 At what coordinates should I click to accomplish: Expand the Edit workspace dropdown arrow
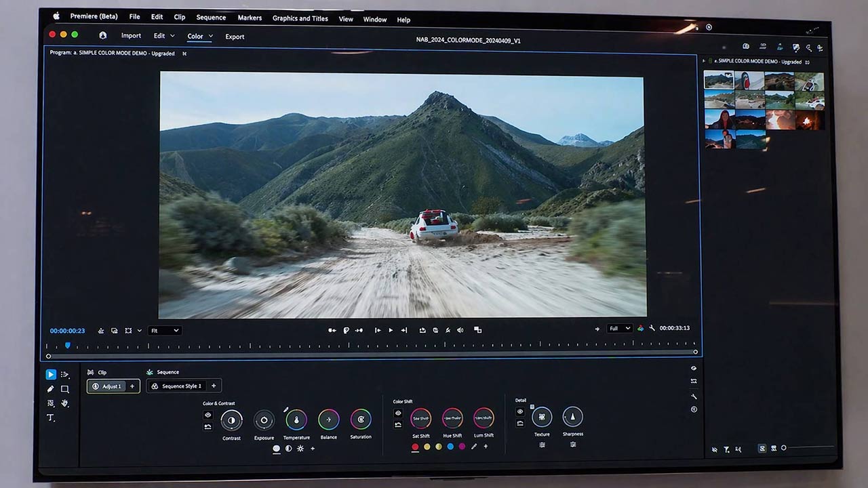click(x=172, y=36)
